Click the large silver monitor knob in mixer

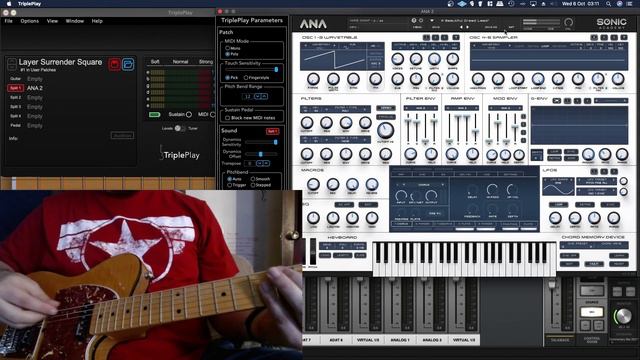coord(623,316)
